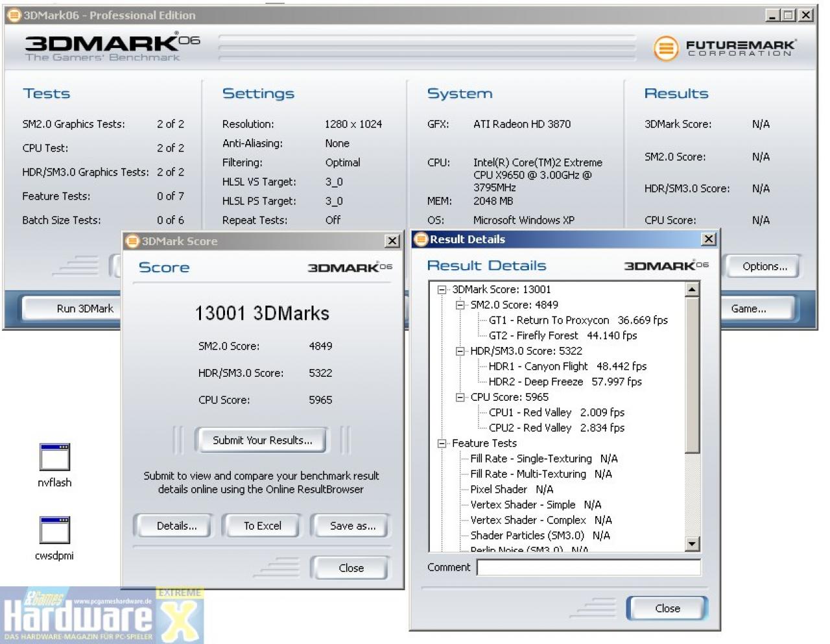
Task: Click Batch Size Tests count 0 of 6
Action: (171, 220)
